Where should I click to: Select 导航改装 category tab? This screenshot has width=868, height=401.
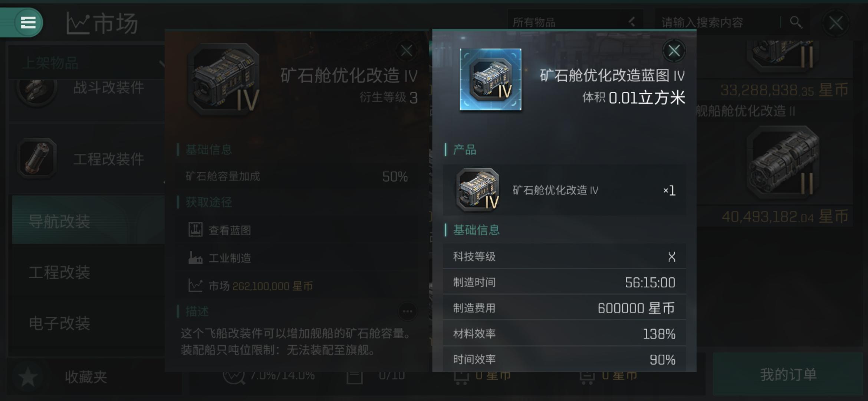[x=88, y=221]
